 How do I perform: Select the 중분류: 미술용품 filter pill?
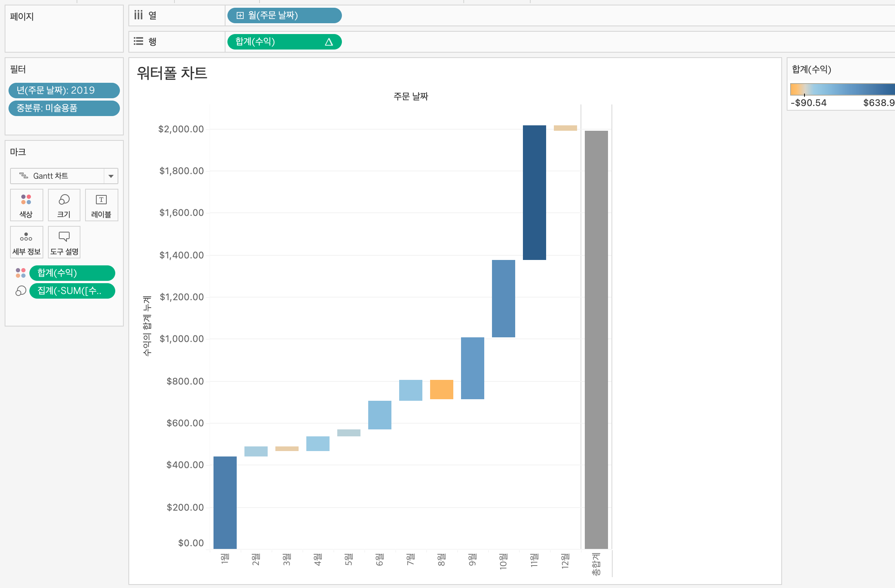[64, 108]
